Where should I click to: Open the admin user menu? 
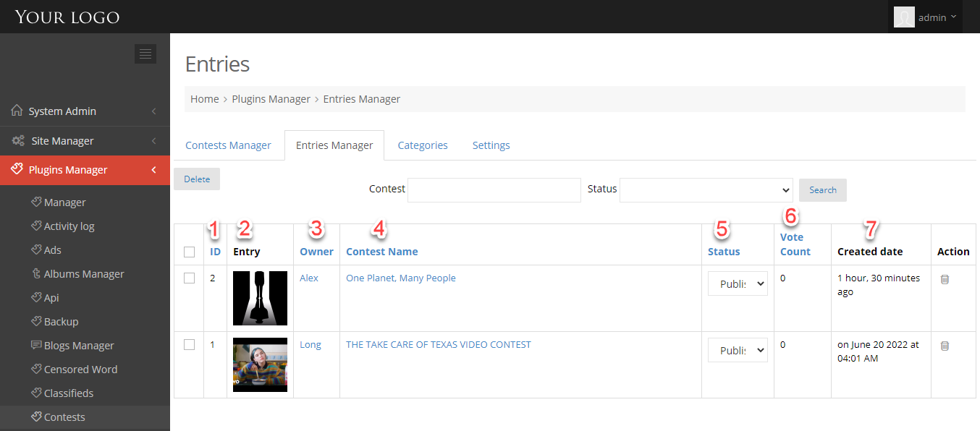point(926,17)
